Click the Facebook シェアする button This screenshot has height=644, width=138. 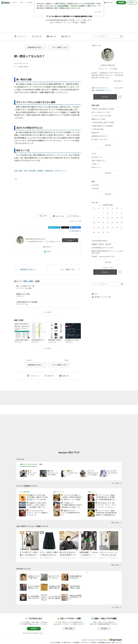75,228
